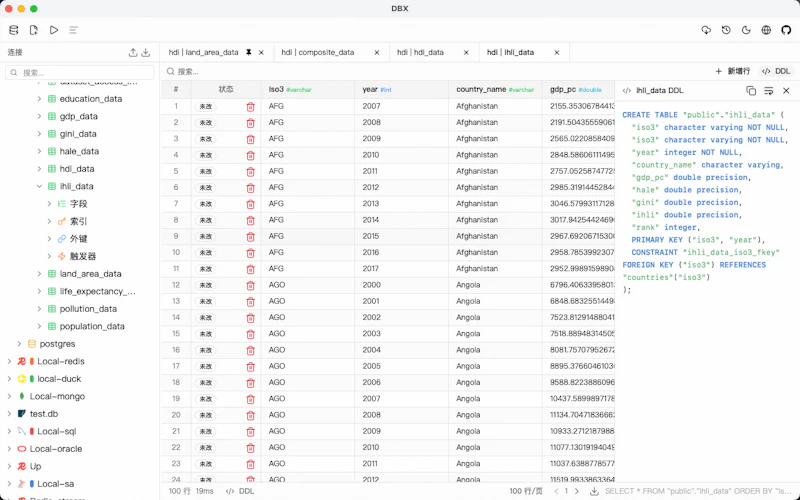
Task: Expand the 触发器 triggers node
Action: tap(49, 256)
